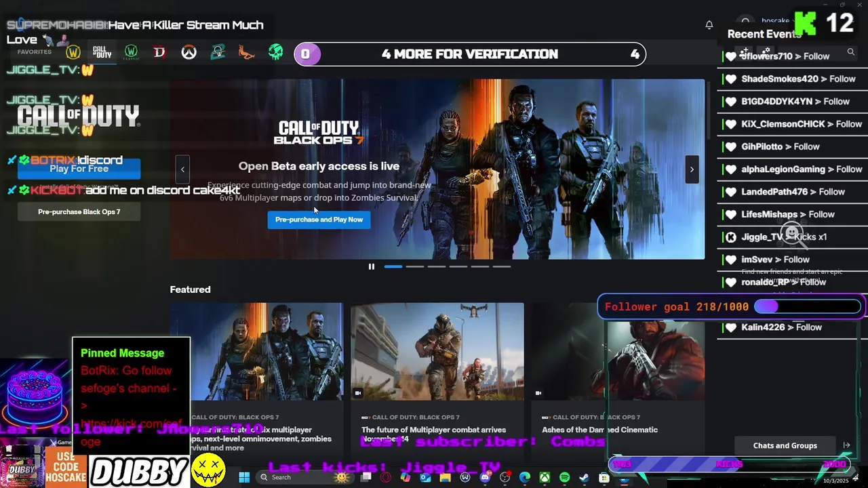Click The future of Multiplayer combat headline

(x=433, y=434)
